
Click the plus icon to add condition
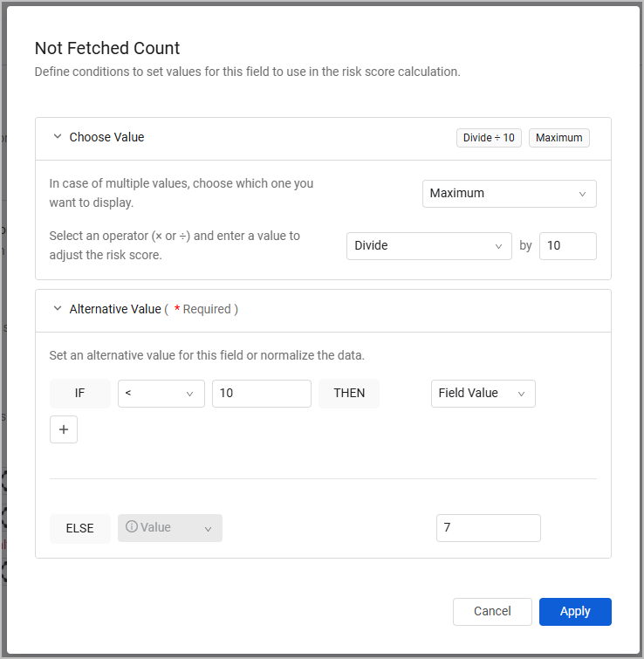click(x=64, y=429)
